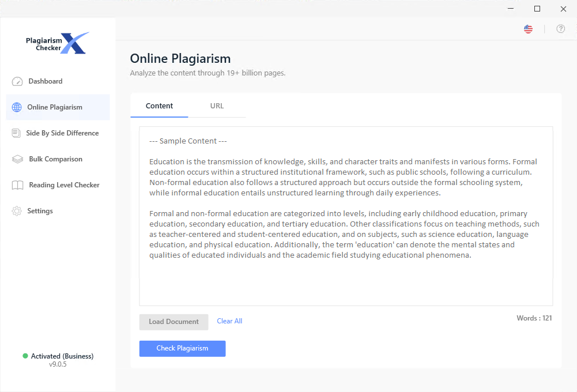
Task: Start the Check Plagiarism scan
Action: (x=183, y=349)
